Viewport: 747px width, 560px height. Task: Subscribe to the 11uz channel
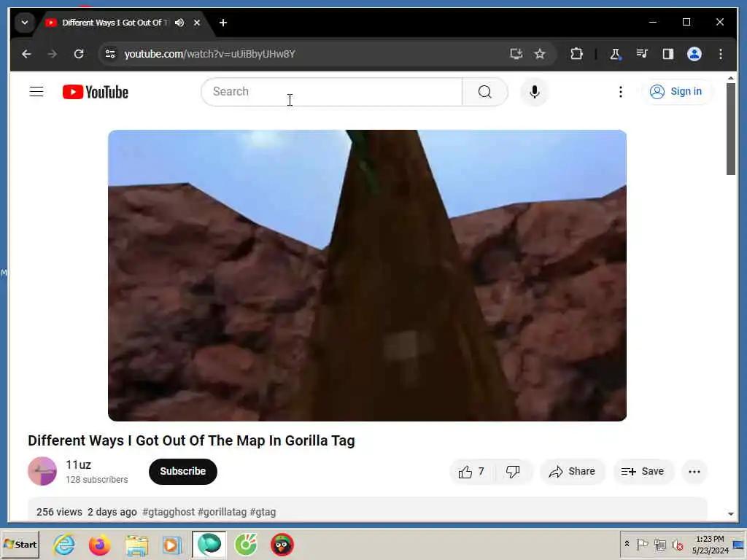pos(183,472)
